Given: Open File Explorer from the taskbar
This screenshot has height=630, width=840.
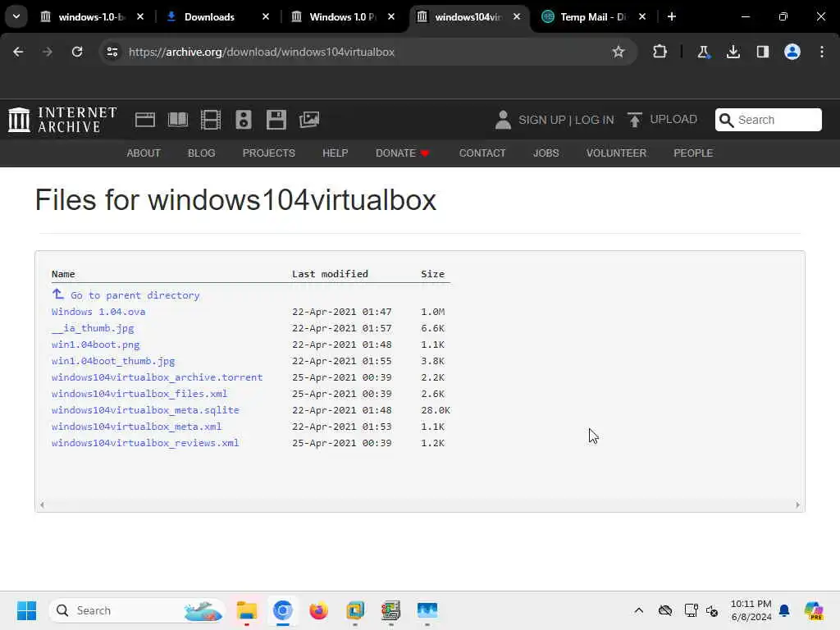Looking at the screenshot, I should (247, 610).
